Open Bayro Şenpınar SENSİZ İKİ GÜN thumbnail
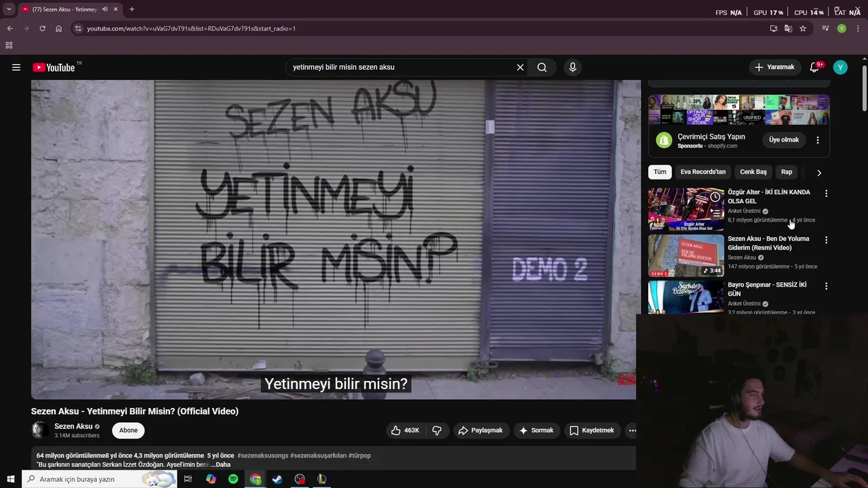The image size is (868, 488). [686, 297]
